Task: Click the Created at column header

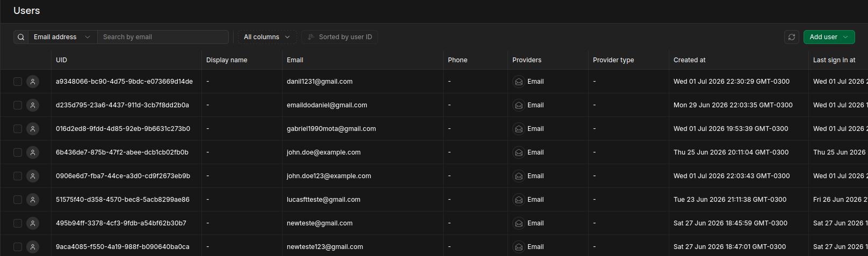Action: click(x=690, y=60)
